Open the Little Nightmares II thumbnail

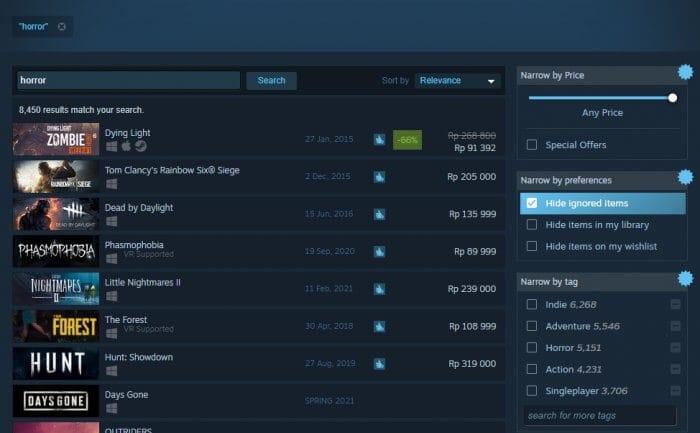pos(56,289)
